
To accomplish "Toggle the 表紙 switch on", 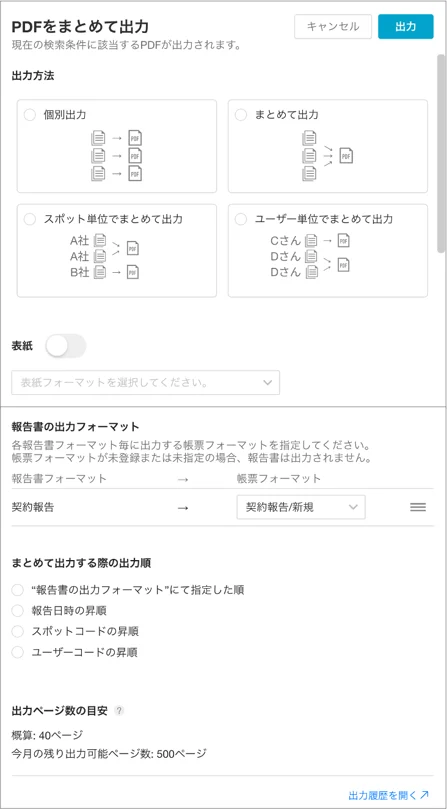I will [66, 346].
